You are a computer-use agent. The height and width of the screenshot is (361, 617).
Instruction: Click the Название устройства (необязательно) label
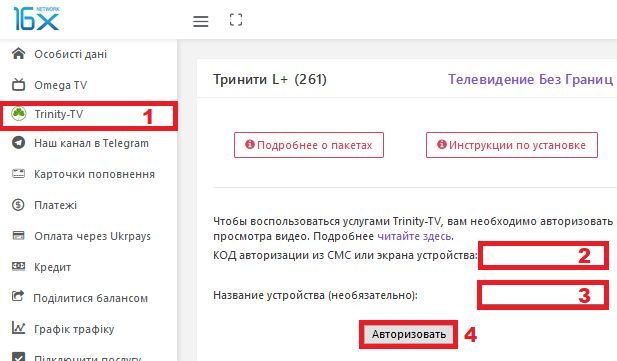tap(315, 295)
